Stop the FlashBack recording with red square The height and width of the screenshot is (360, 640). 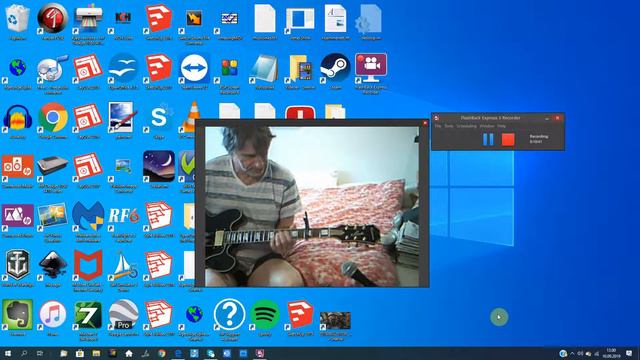point(508,140)
